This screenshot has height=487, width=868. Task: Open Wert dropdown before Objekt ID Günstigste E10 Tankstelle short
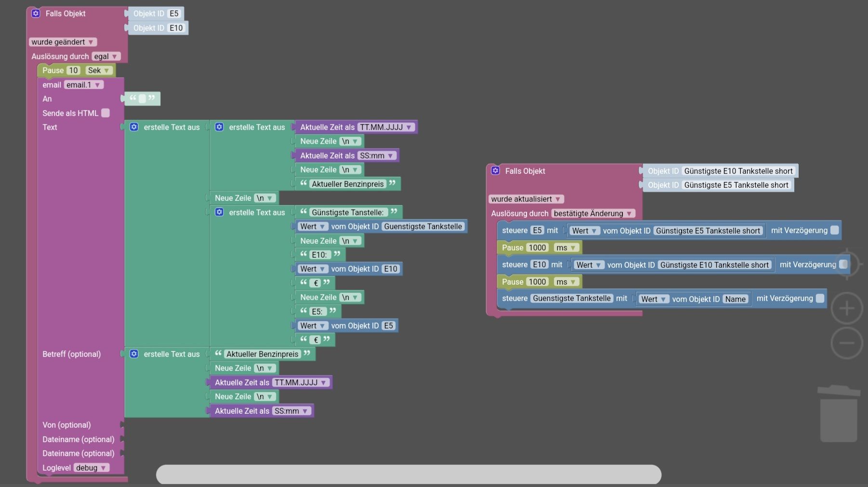(589, 265)
